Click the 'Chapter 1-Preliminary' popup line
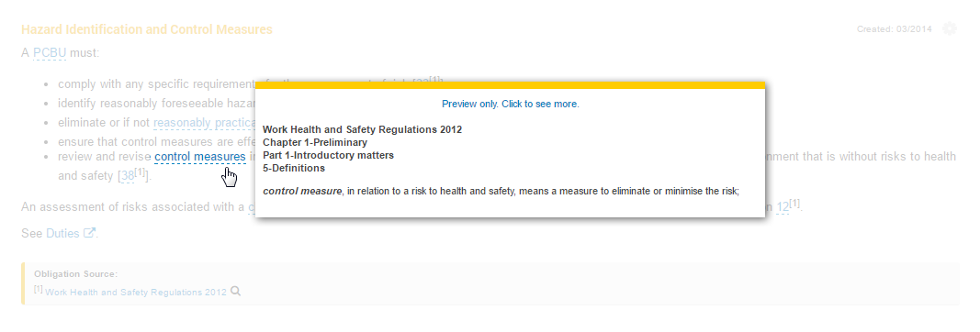 (x=315, y=142)
